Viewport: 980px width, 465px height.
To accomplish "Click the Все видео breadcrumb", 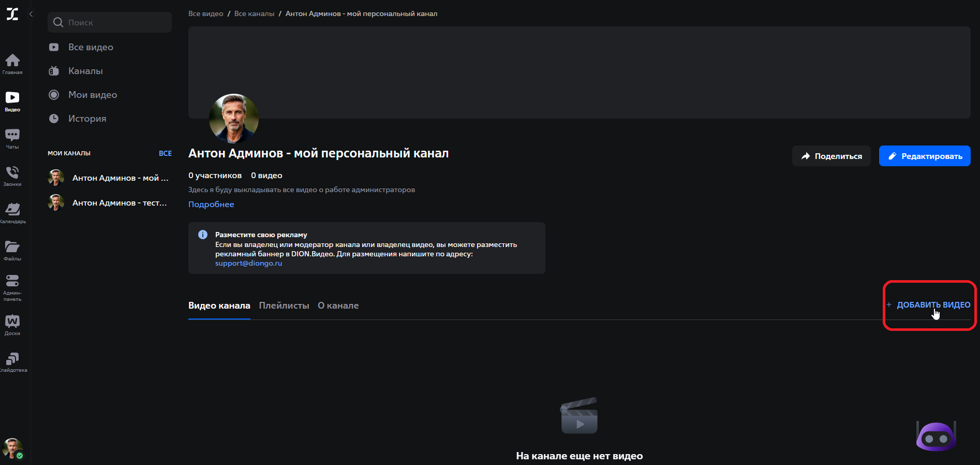I will pyautogui.click(x=206, y=13).
